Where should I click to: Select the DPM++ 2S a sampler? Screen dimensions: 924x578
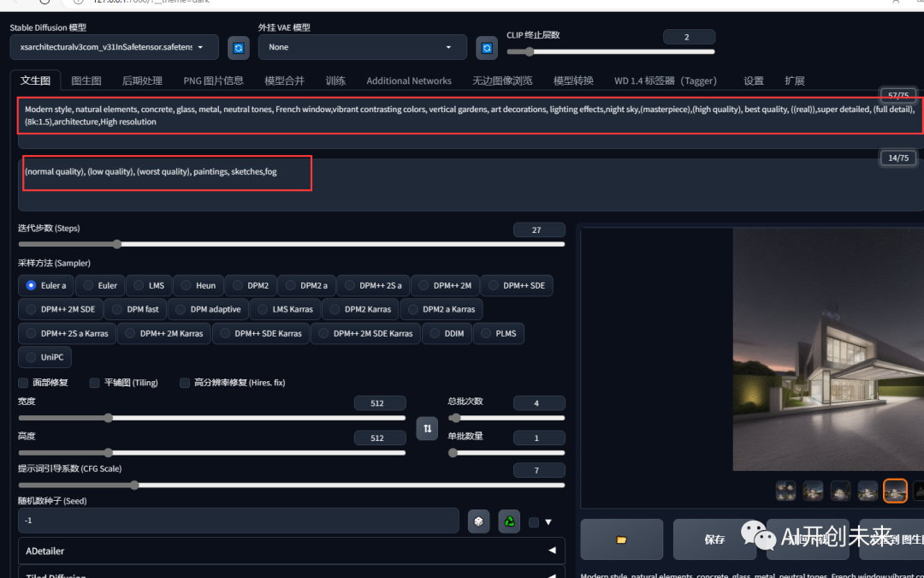pos(373,285)
